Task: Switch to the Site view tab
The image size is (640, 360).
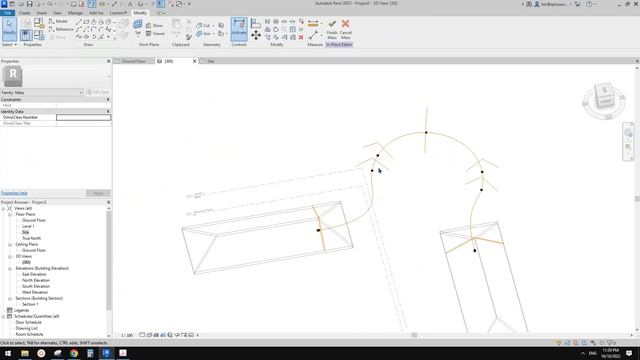Action: [210, 61]
